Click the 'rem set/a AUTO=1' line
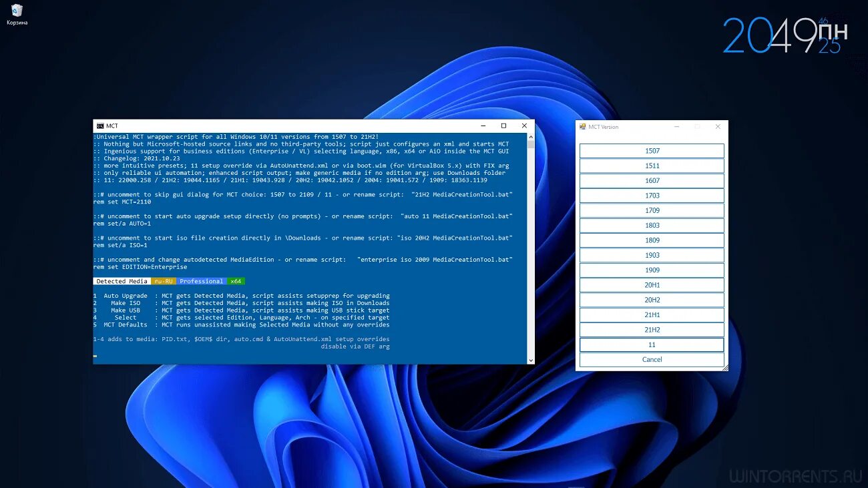This screenshot has width=868, height=488. pos(122,224)
